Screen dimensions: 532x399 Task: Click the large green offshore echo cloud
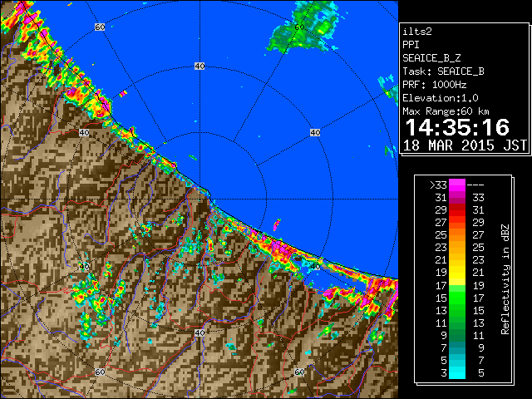point(303,27)
